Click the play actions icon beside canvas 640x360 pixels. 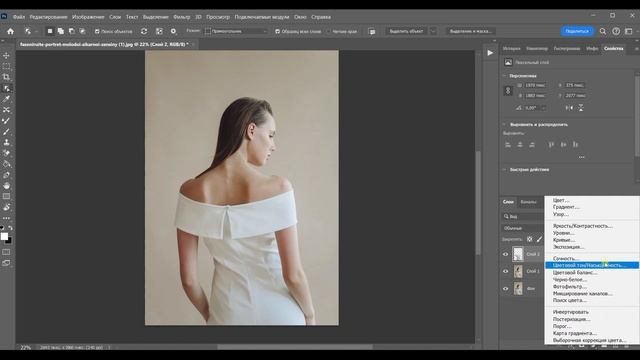click(x=490, y=53)
